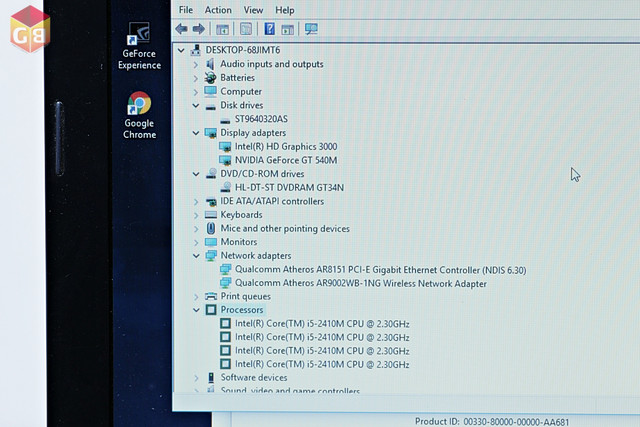Open the Help menu

click(284, 10)
